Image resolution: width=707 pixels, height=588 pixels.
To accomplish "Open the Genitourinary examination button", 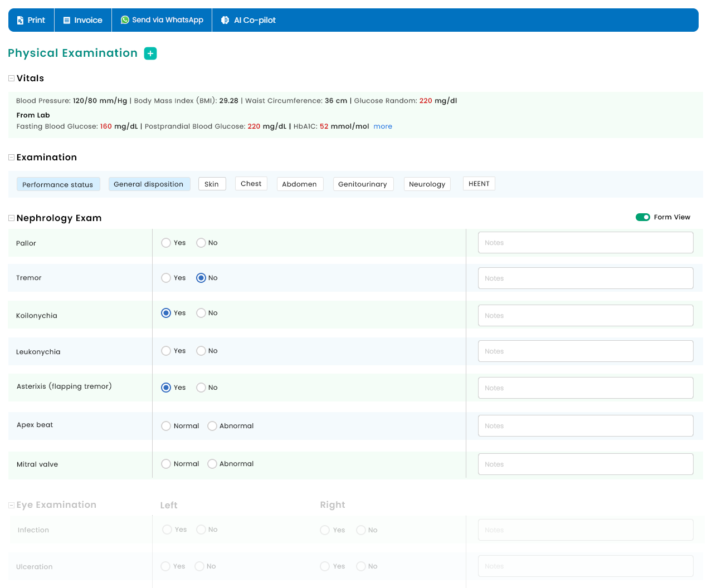I will 363,184.
